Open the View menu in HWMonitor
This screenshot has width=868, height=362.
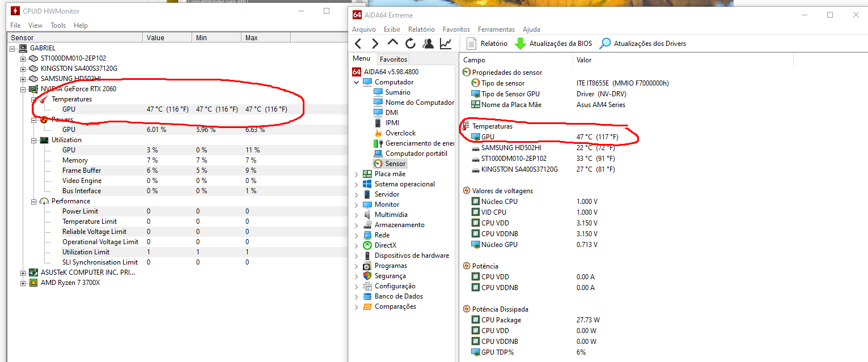(x=35, y=25)
